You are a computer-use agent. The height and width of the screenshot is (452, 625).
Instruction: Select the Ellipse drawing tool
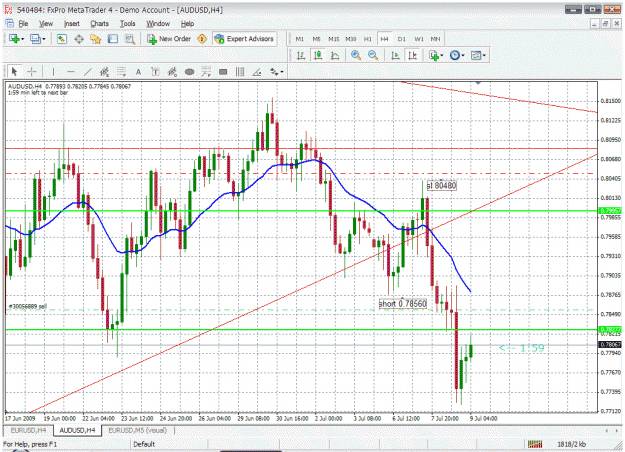189,72
